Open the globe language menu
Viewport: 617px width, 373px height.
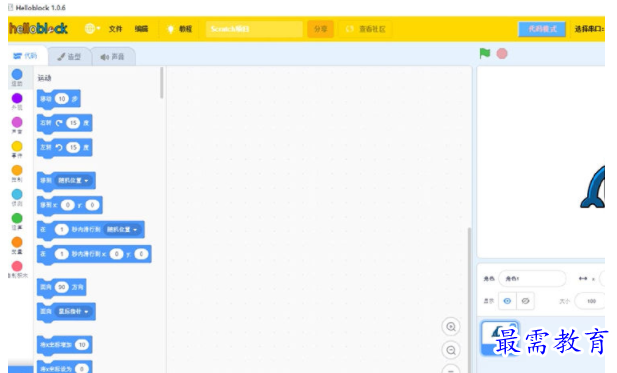[x=92, y=29]
